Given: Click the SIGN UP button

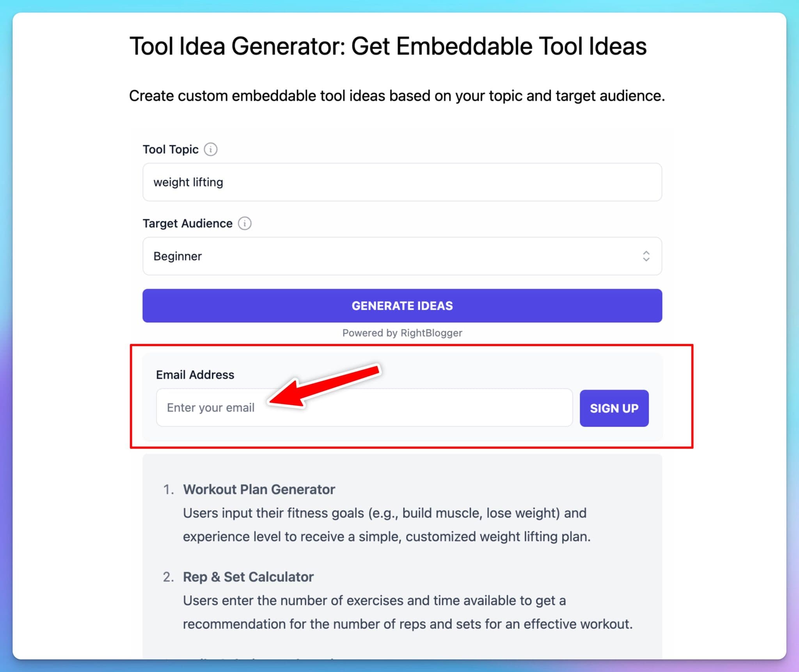Looking at the screenshot, I should pos(614,408).
